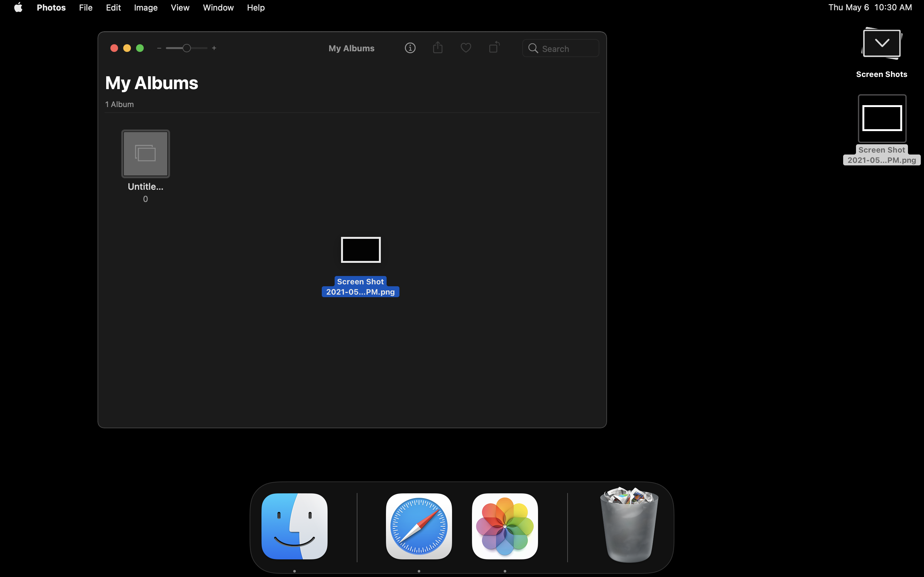The width and height of the screenshot is (924, 577).
Task: Click the Rotate icon in toolbar
Action: (x=494, y=47)
